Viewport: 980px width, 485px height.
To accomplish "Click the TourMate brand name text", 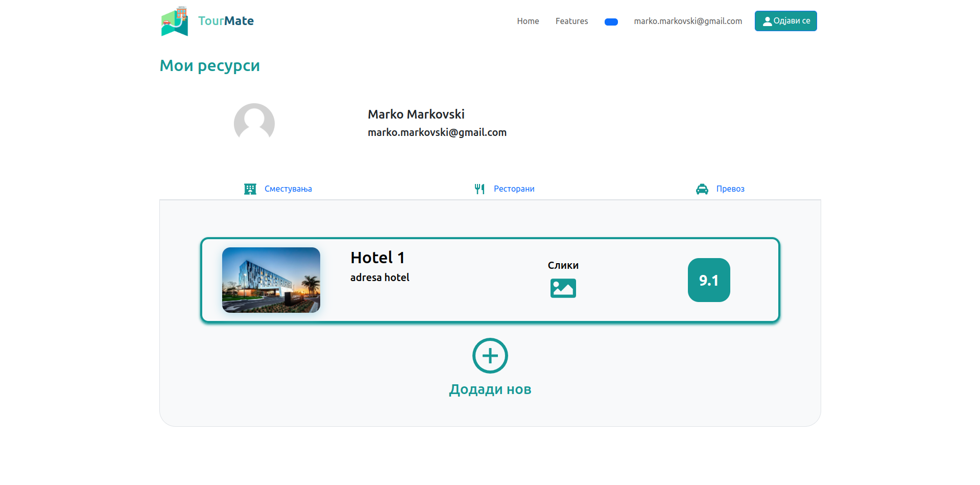I will (226, 21).
